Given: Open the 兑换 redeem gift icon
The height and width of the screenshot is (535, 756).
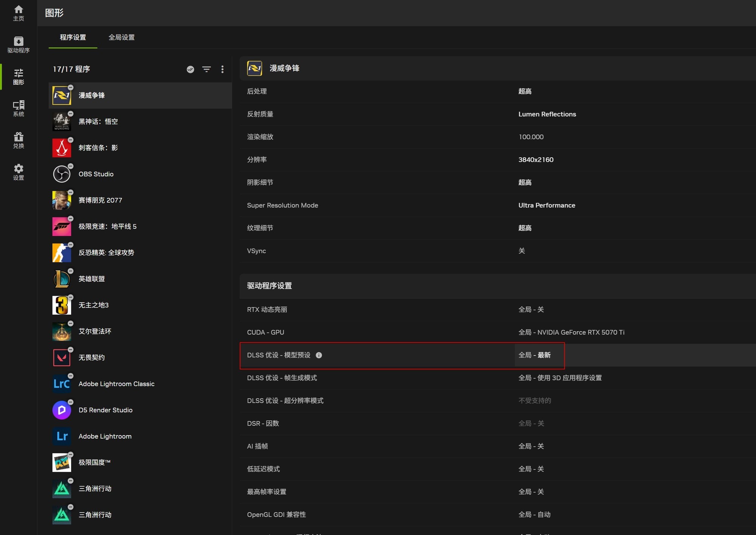Looking at the screenshot, I should coord(18,140).
